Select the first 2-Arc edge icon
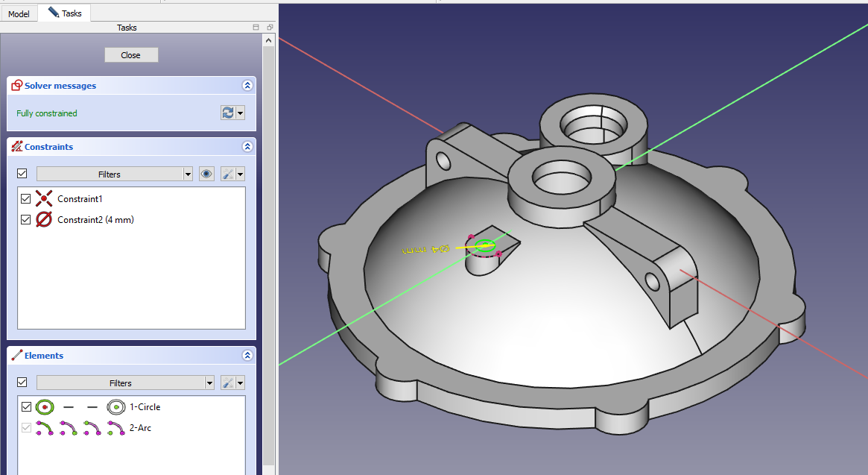The height and width of the screenshot is (475, 868). [x=45, y=428]
